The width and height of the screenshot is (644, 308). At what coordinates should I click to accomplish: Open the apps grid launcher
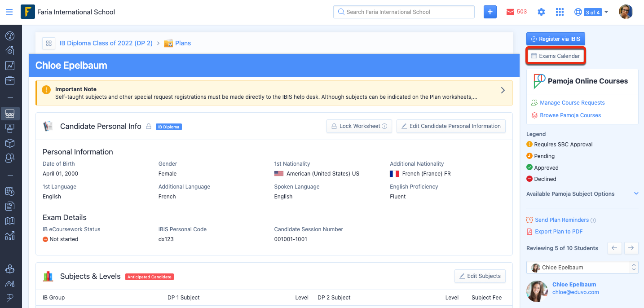[560, 12]
